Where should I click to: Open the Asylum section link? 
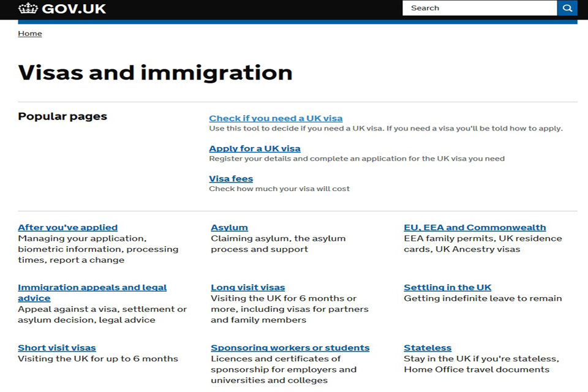tap(229, 227)
